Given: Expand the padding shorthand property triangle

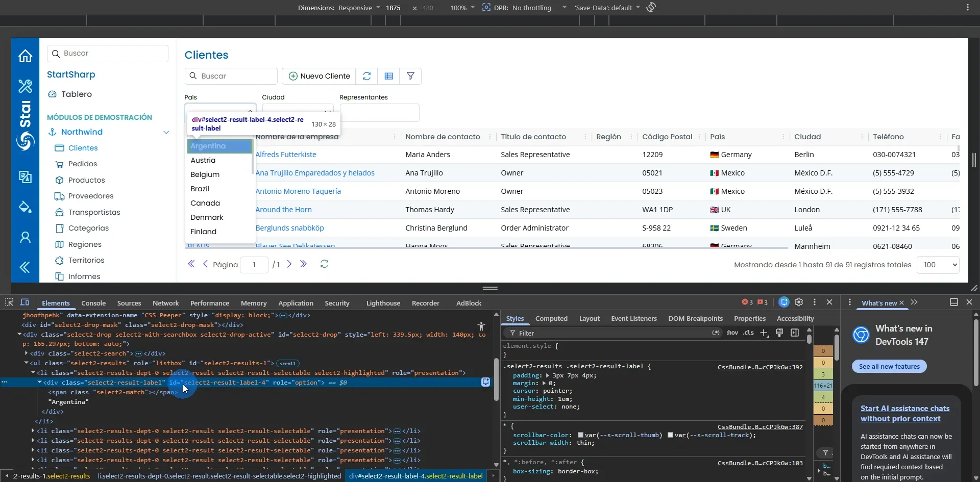Looking at the screenshot, I should pos(548,375).
